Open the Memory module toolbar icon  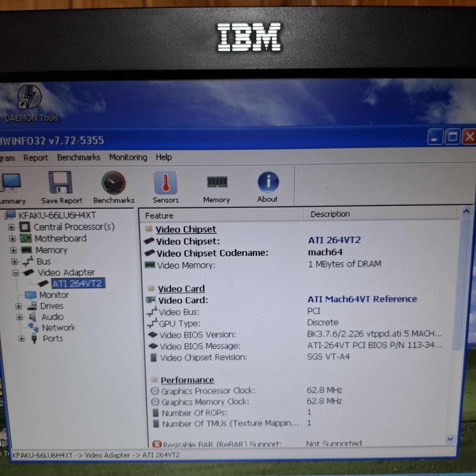point(217,182)
